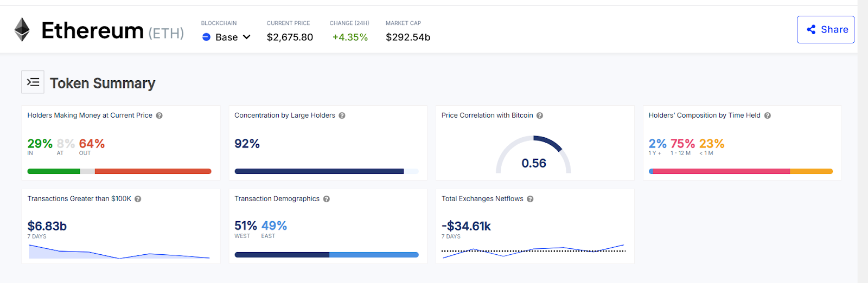Click the 29% IN value
This screenshot has height=283, width=868.
point(40,144)
